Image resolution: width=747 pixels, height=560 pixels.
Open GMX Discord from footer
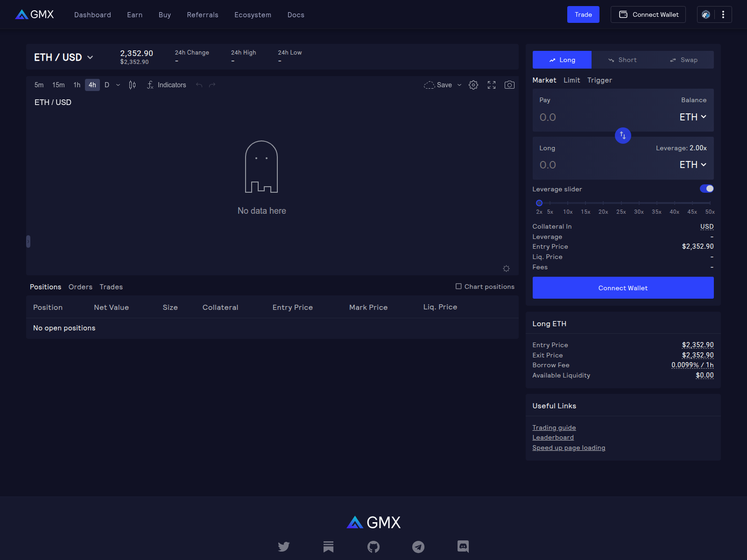(x=463, y=546)
